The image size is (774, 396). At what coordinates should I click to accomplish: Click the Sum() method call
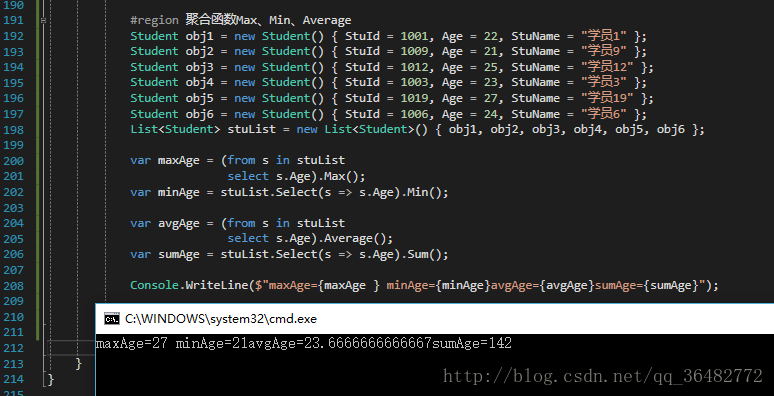(424, 254)
